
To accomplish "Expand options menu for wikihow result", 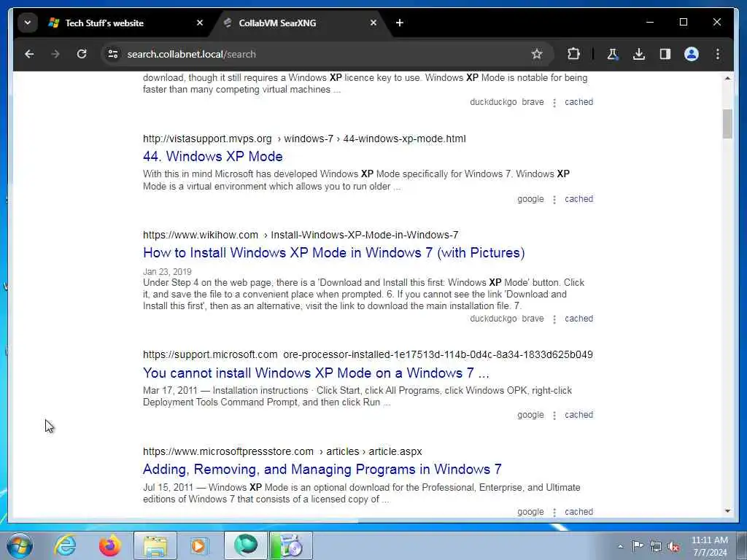I will point(554,319).
